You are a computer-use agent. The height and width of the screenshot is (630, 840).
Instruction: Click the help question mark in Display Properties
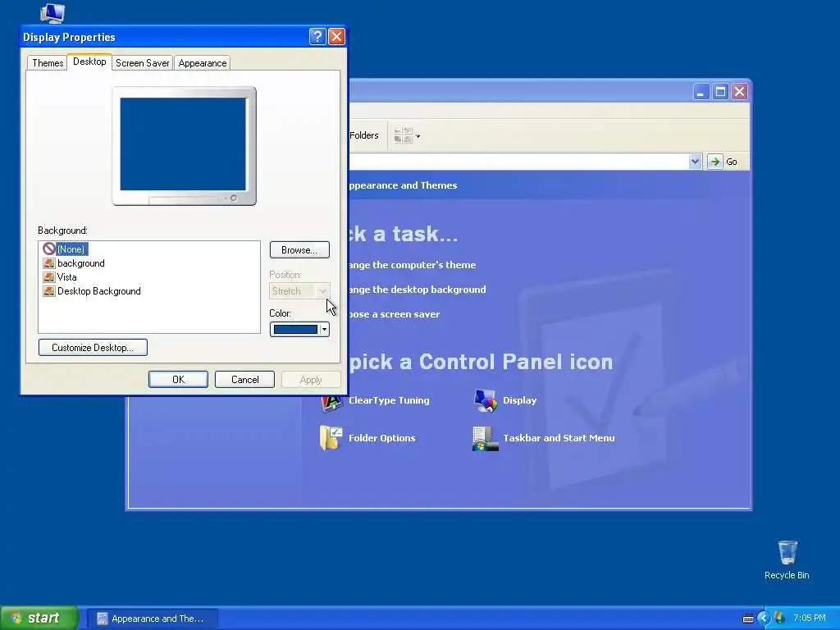317,36
